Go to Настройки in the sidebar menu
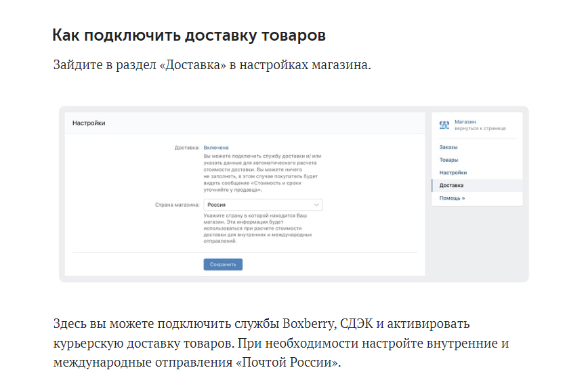588x391 pixels. (453, 173)
